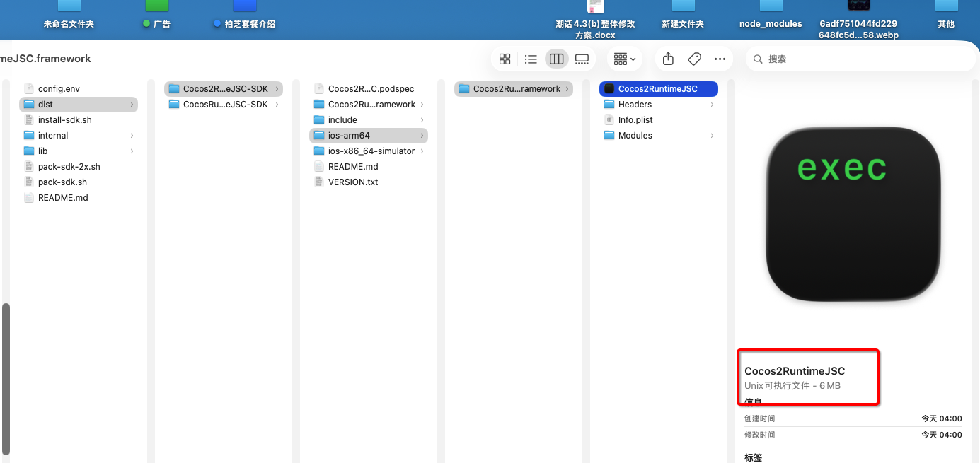
Task: Expand the dist folder chevron
Action: (x=132, y=105)
